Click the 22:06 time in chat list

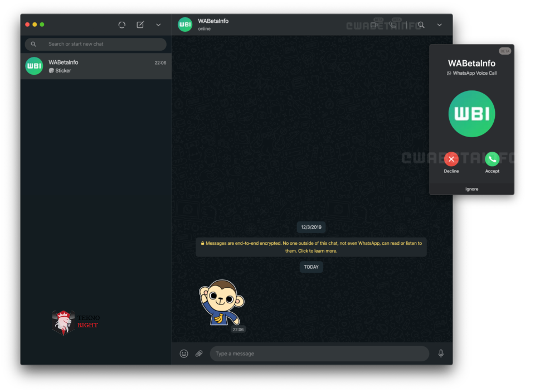tap(160, 63)
